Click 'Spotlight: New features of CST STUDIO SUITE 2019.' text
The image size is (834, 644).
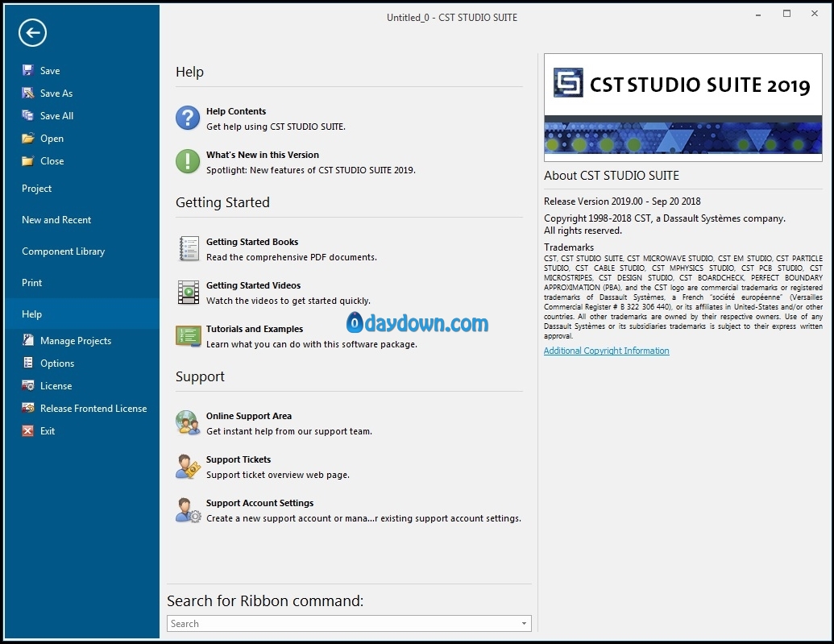pyautogui.click(x=311, y=170)
